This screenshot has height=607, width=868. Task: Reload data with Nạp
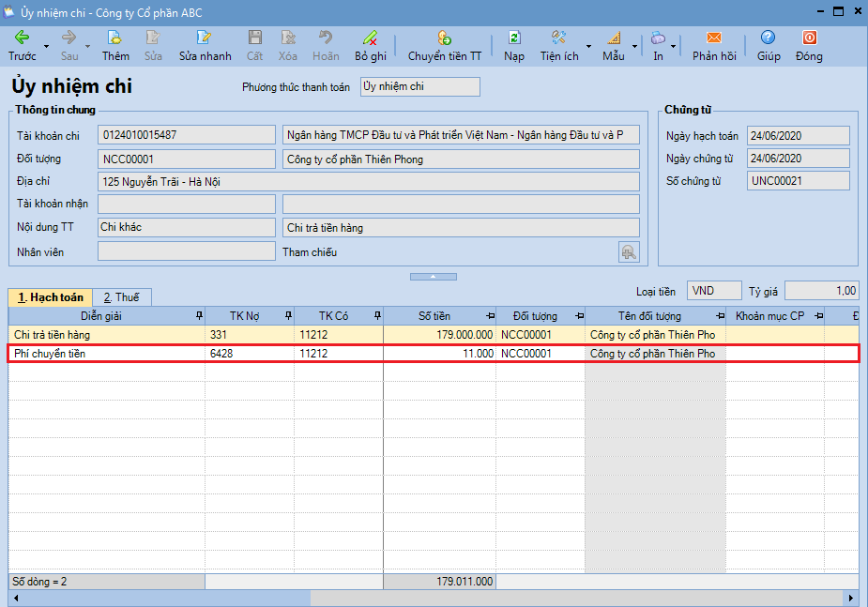513,45
